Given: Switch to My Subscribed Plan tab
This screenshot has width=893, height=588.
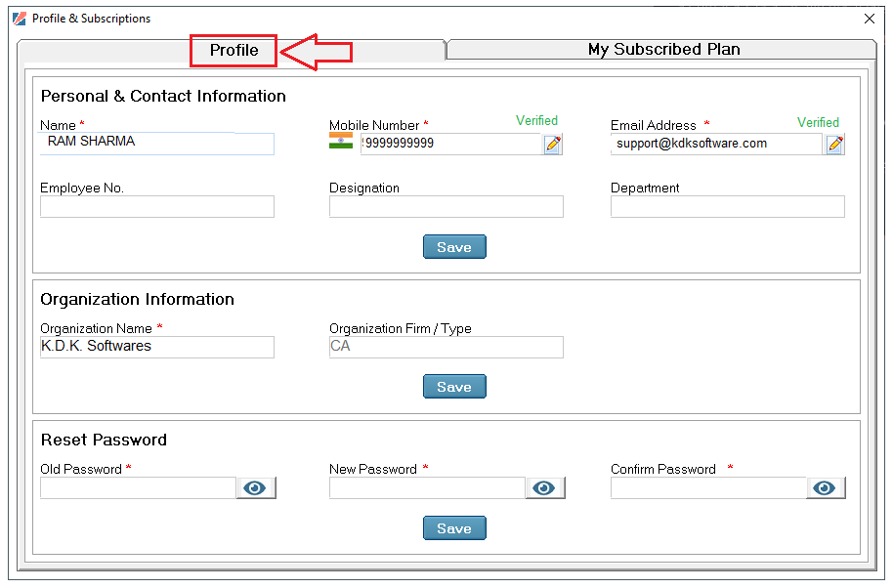Looking at the screenshot, I should [x=661, y=50].
